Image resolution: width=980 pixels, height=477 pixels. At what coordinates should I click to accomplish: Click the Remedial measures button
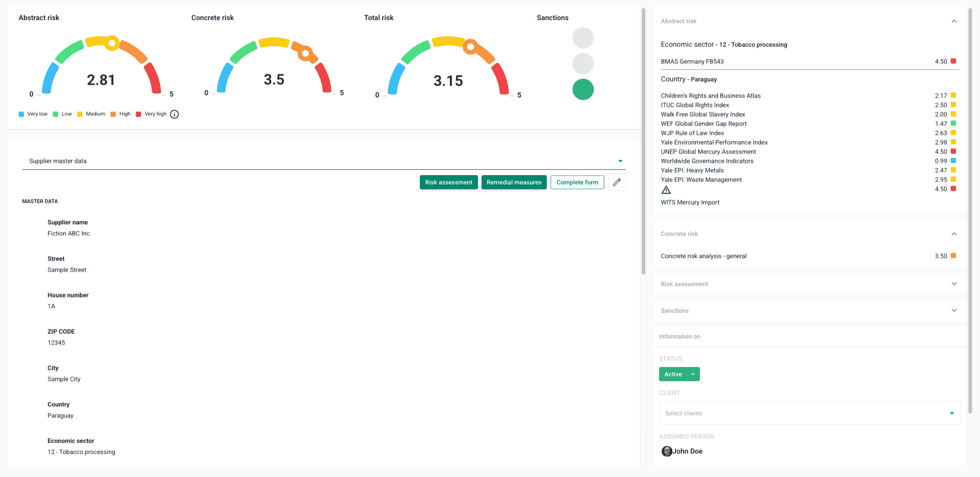pos(514,182)
